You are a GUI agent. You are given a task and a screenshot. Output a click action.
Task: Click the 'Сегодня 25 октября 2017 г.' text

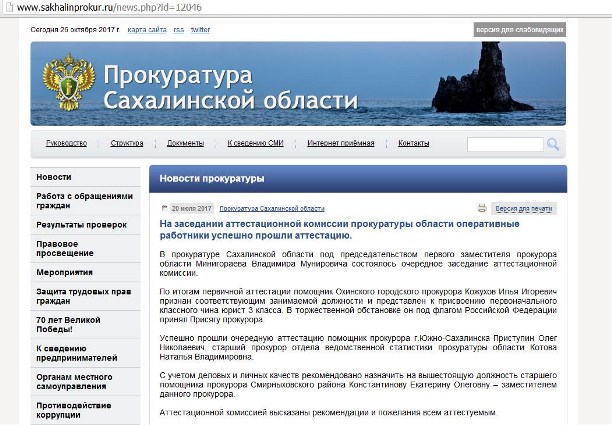[75, 30]
